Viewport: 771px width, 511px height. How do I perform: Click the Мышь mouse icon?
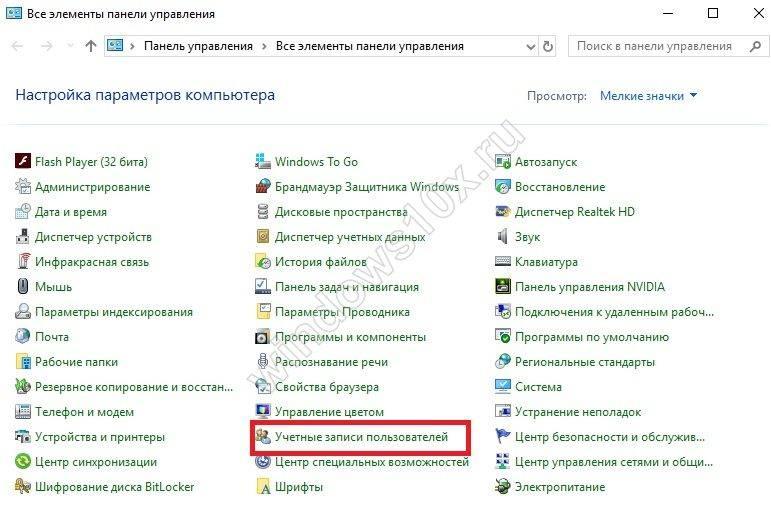click(23, 287)
